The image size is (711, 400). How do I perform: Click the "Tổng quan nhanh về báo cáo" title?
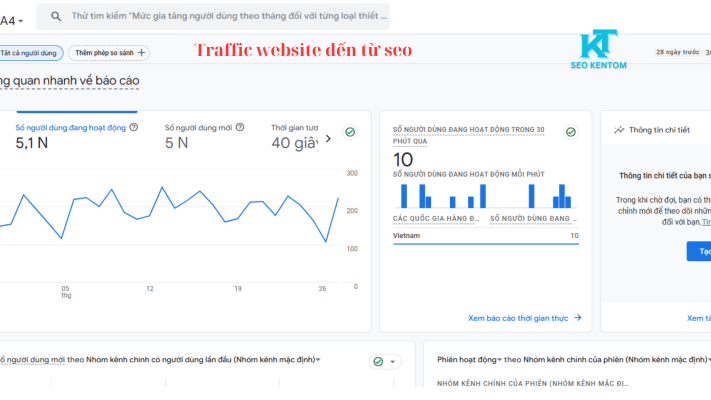(x=69, y=81)
